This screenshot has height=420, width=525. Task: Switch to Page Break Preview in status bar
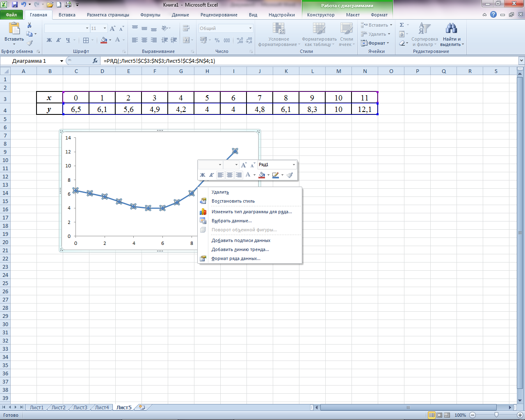point(447,415)
